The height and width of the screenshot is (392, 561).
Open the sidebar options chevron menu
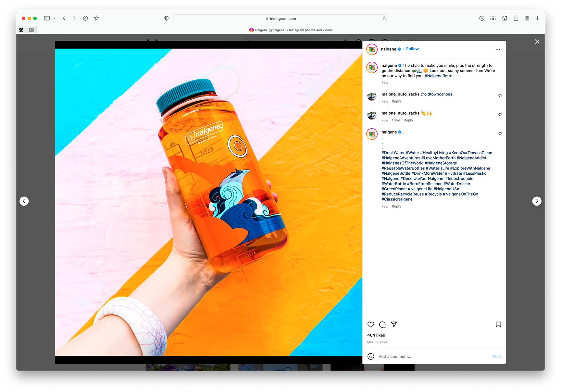tap(55, 19)
